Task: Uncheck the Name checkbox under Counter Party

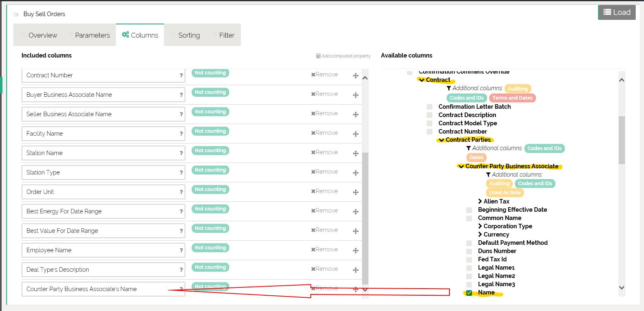Action: click(469, 293)
